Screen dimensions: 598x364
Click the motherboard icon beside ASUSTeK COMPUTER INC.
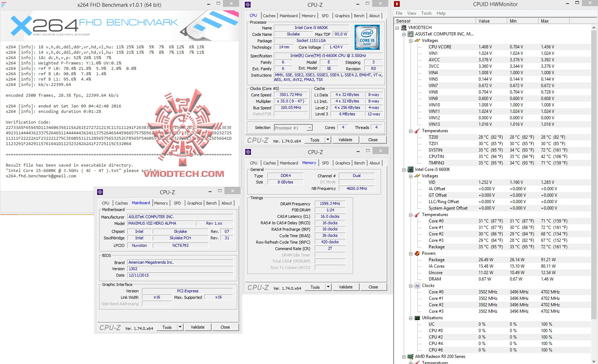411,34
